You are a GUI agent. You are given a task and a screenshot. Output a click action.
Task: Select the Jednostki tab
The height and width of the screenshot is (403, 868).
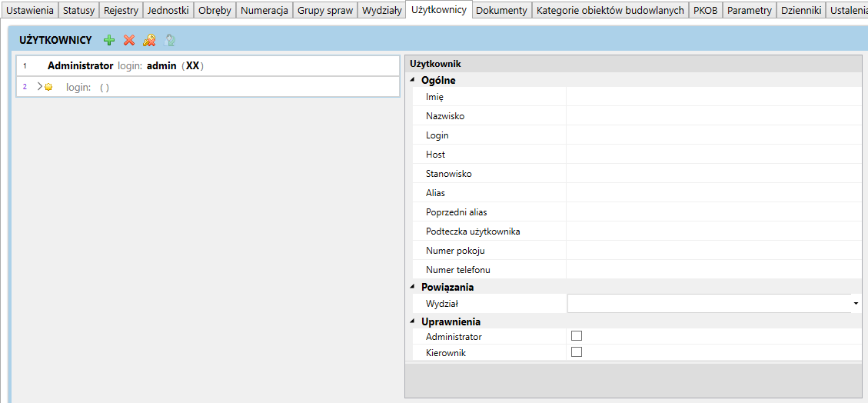[x=168, y=10]
